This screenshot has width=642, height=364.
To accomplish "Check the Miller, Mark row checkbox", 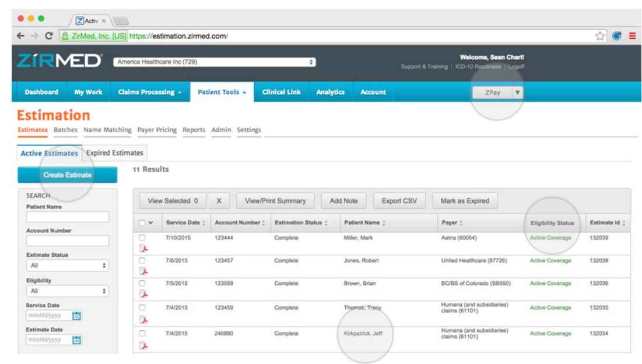I will click(142, 238).
